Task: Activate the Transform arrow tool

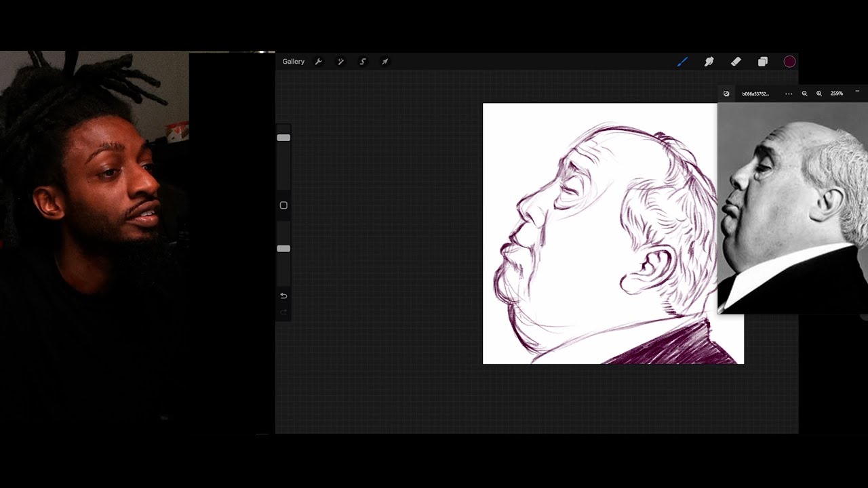Action: pyautogui.click(x=384, y=62)
